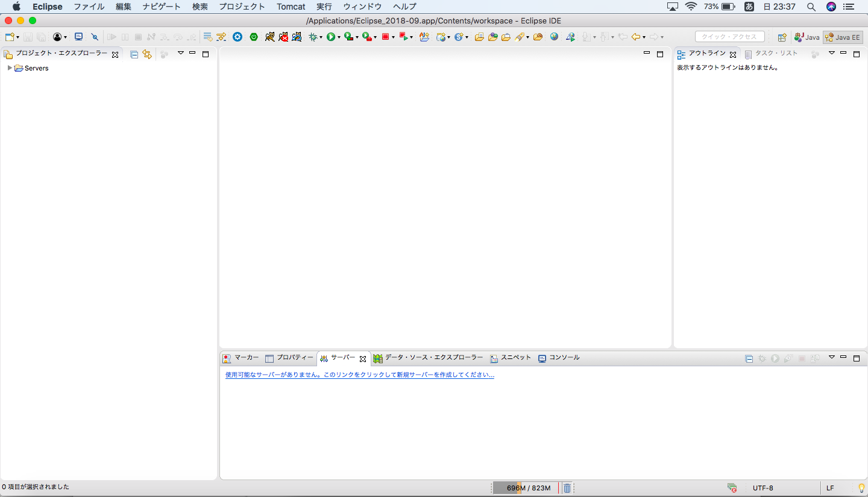Click the Quick Access search field
Viewport: 868px width, 497px height.
click(729, 37)
